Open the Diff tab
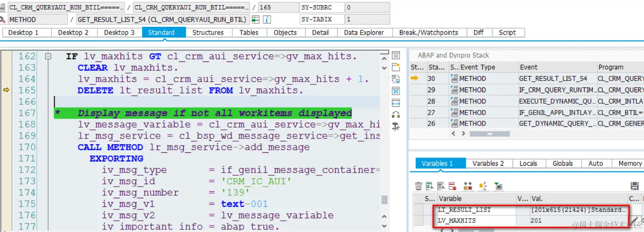644x232 pixels. click(478, 32)
